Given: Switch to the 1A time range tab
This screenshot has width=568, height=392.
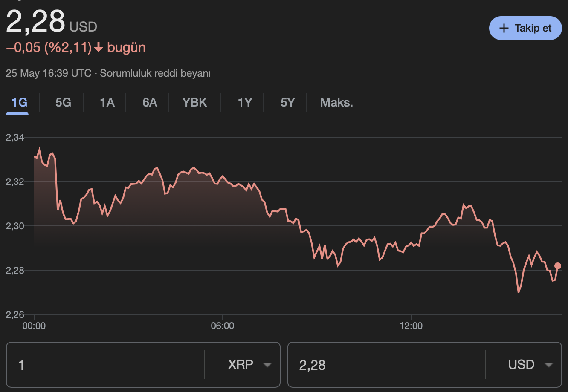Looking at the screenshot, I should pyautogui.click(x=107, y=103).
